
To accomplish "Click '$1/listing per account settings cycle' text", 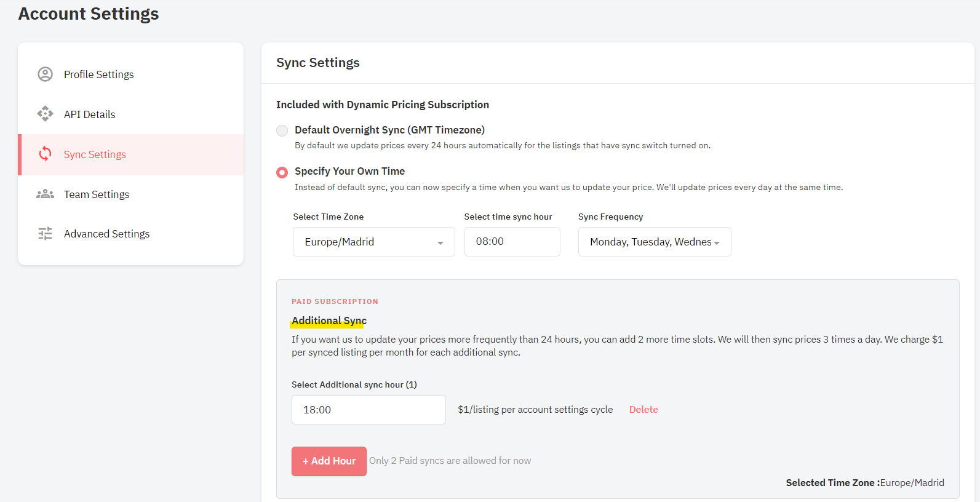I will 535,410.
